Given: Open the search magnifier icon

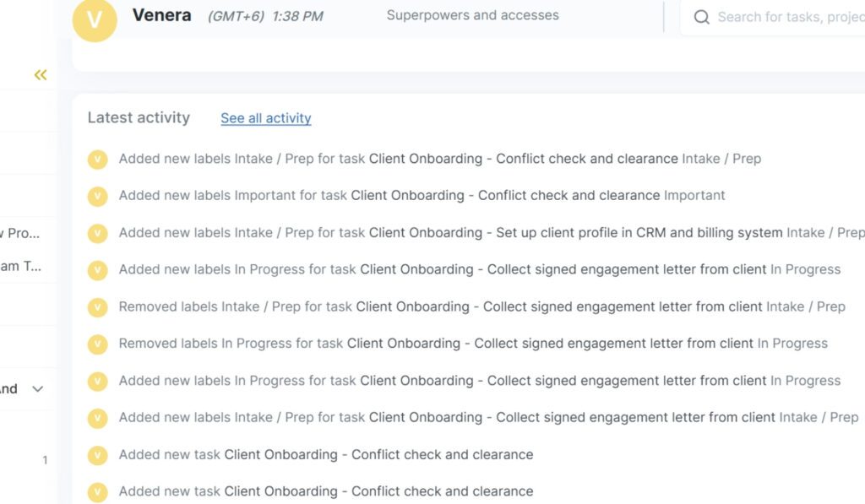Looking at the screenshot, I should click(700, 16).
